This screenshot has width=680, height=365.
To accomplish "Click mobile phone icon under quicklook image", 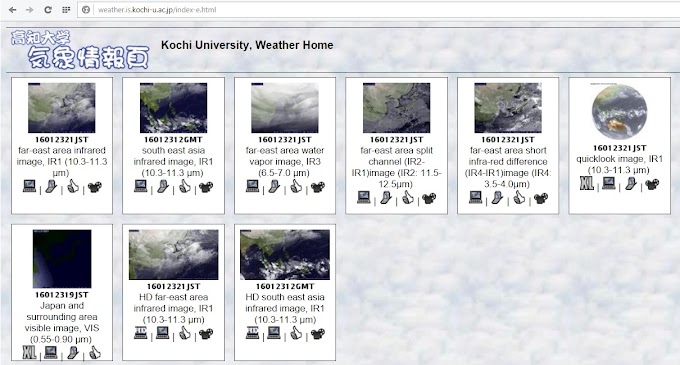I will tap(631, 184).
